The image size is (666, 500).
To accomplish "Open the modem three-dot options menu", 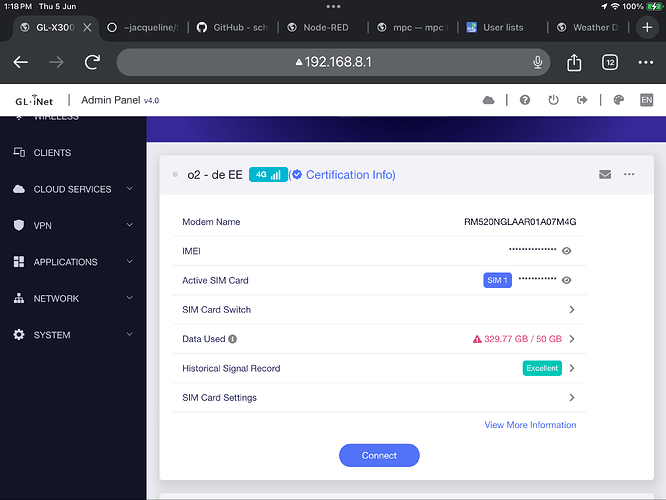I will [629, 174].
